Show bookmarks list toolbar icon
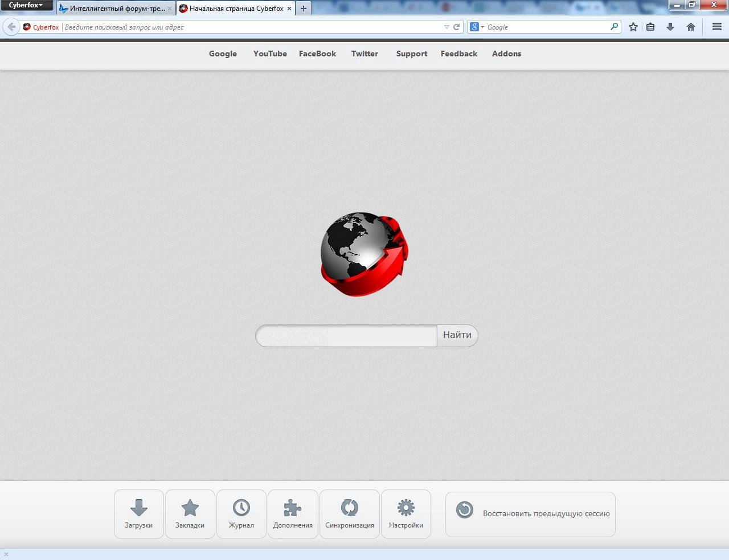 pyautogui.click(x=650, y=27)
